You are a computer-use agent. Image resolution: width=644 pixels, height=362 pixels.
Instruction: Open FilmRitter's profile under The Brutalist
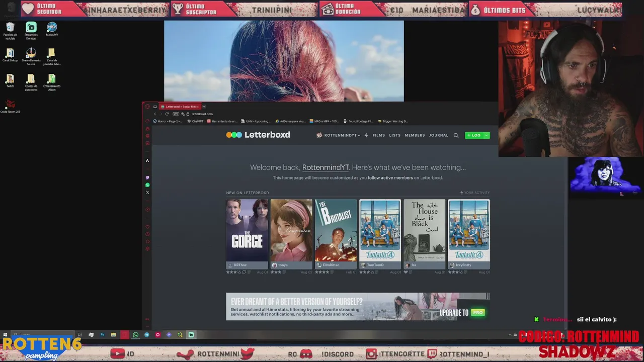(331, 265)
